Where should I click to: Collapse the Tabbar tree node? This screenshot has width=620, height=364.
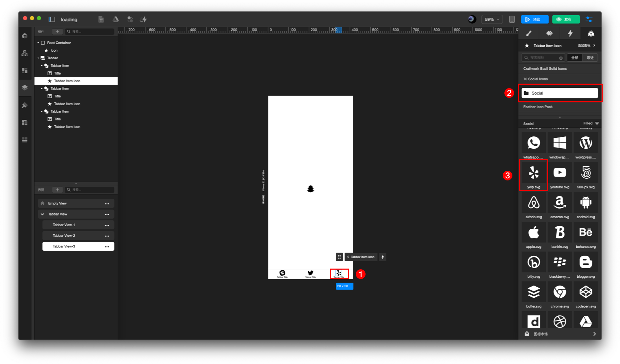pos(38,58)
